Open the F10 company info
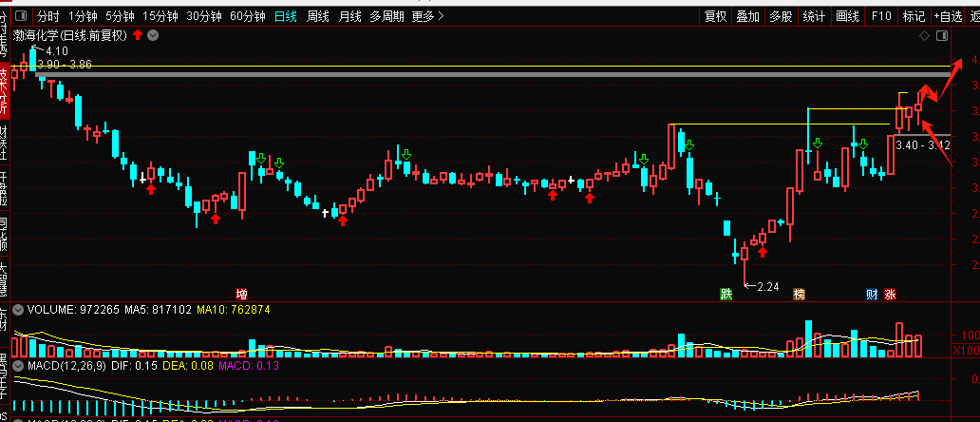 (881, 16)
